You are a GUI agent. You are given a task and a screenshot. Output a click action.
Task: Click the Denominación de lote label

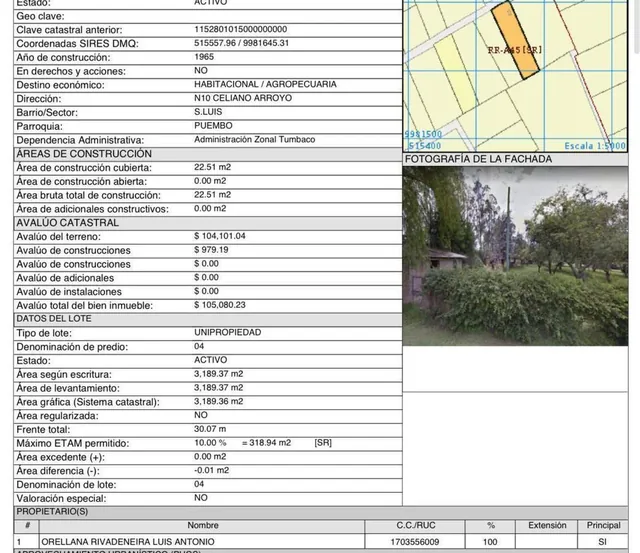click(x=67, y=485)
